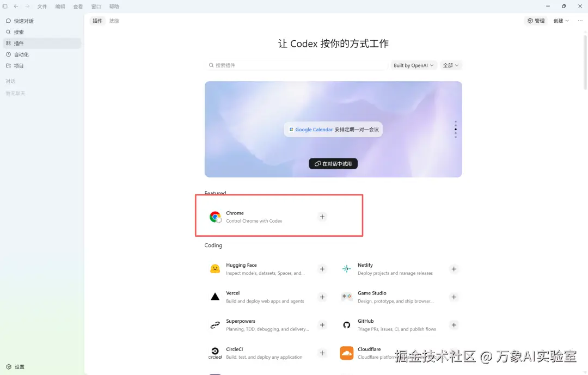
Task: Add the Netlify plugin
Action: pos(454,269)
